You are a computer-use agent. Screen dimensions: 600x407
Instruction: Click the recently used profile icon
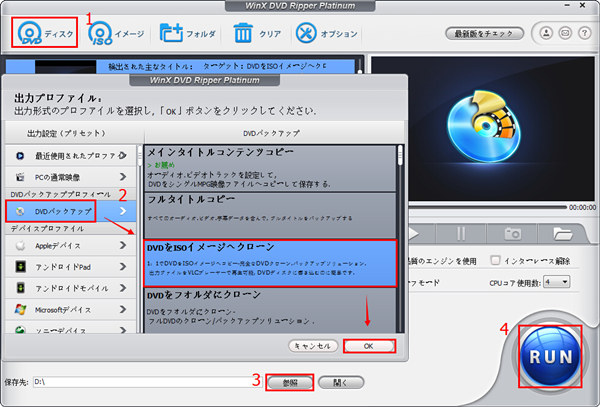(20, 156)
